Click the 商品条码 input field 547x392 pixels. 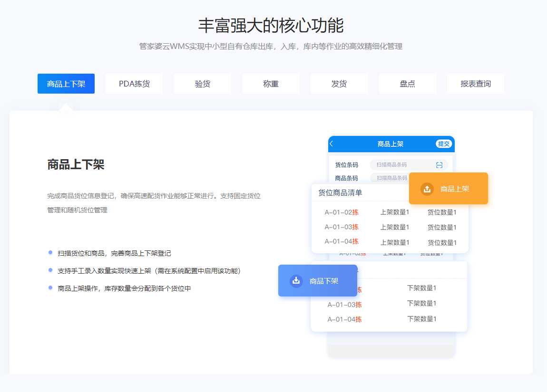[390, 178]
